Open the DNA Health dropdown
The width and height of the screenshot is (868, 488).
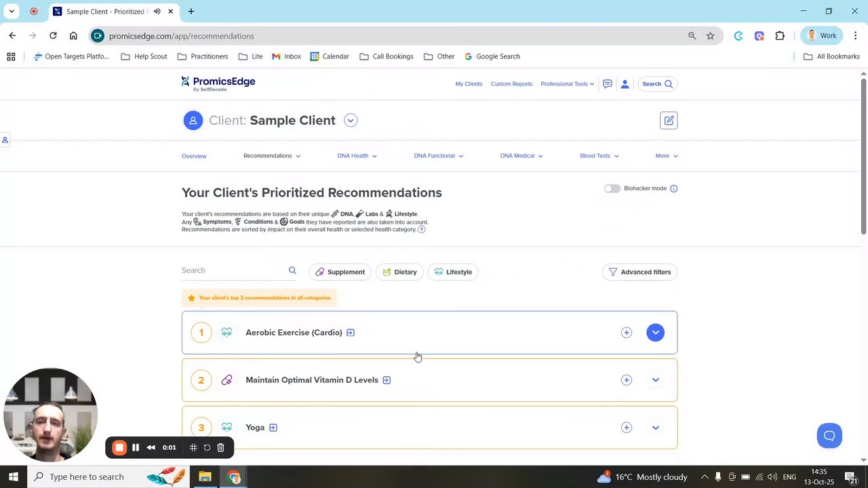point(357,156)
